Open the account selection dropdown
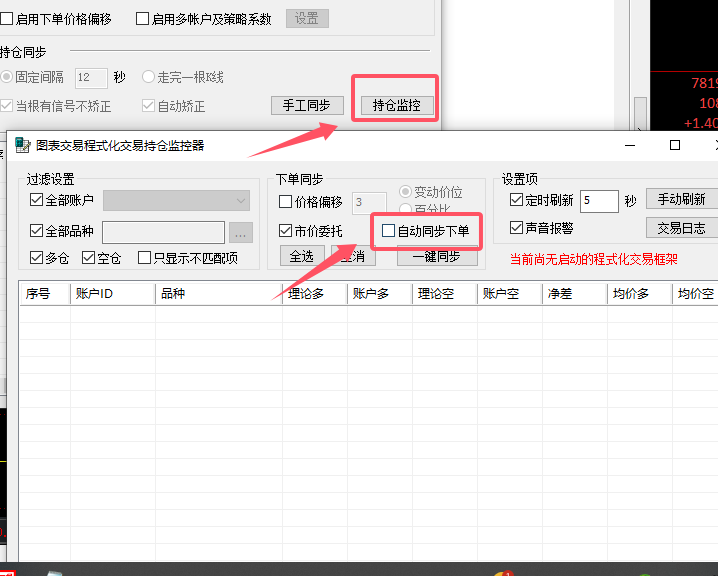 point(176,201)
